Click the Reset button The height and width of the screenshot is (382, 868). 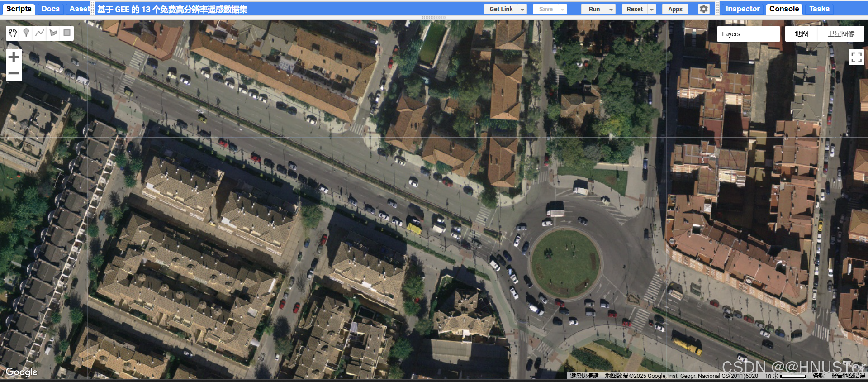coord(635,9)
